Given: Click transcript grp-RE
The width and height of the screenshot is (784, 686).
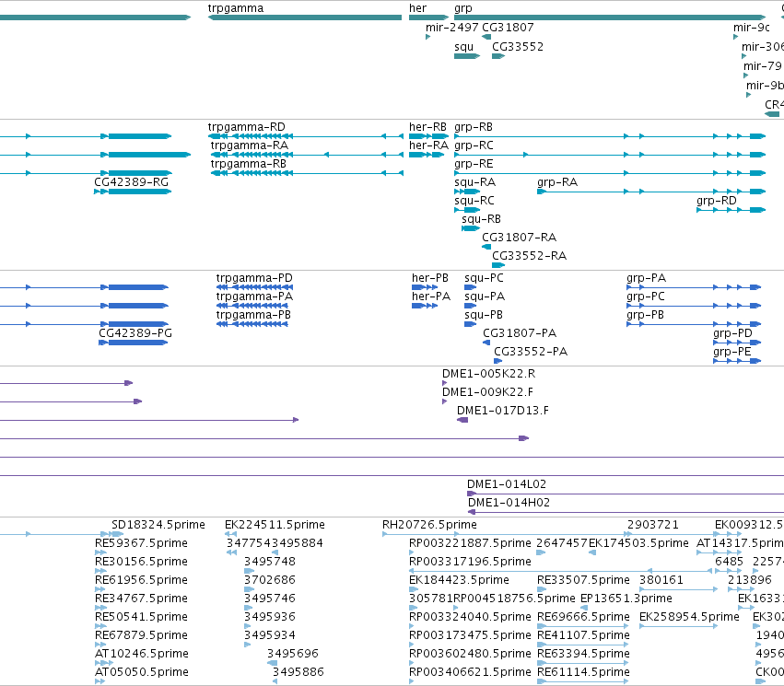Looking at the screenshot, I should pos(610,173).
